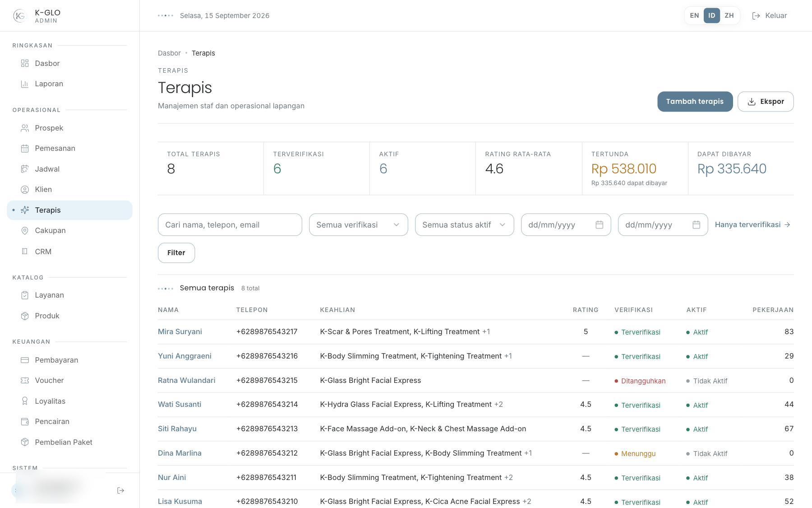Open the Laporan chart icon
This screenshot has width=812, height=508.
(25, 84)
